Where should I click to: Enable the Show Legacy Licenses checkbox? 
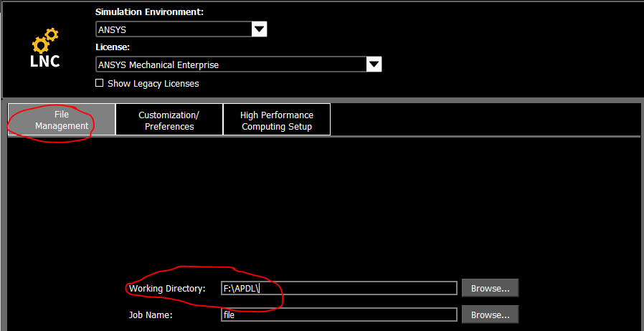99,83
